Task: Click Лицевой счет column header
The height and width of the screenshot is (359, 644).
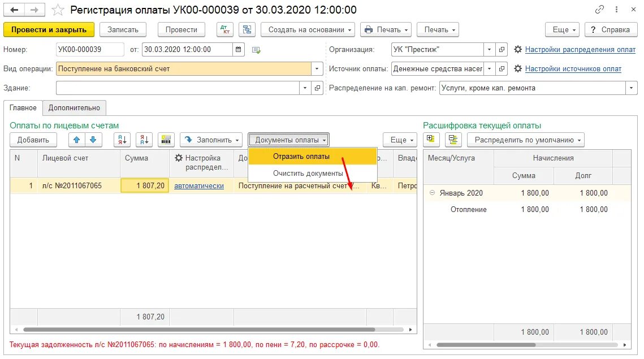Action: click(79, 163)
